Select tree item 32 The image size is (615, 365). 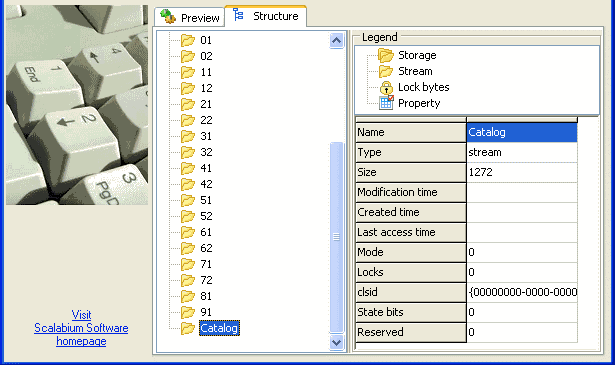tap(206, 152)
